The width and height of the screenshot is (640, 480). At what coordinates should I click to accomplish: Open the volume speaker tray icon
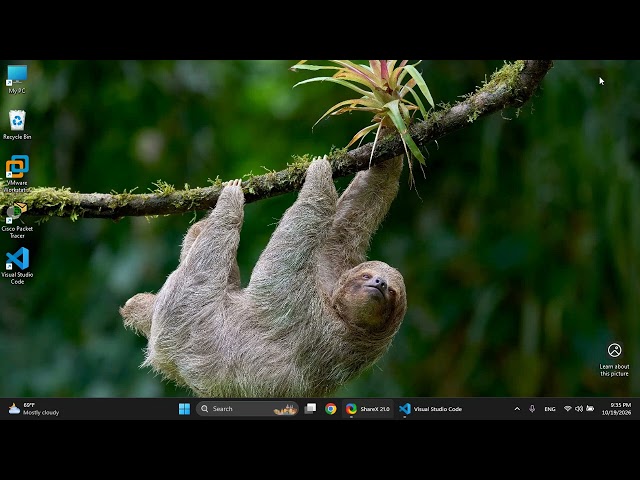pos(579,409)
